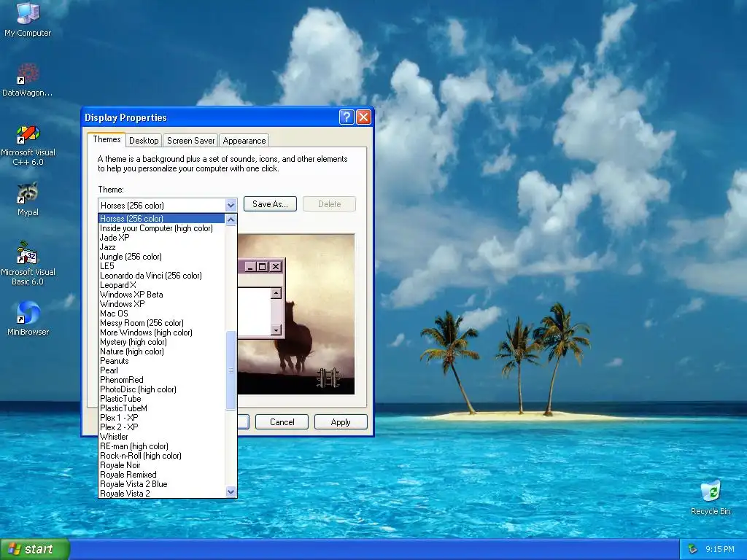
Task: Choose Leonardo da Vinci (256 color)
Action: (x=161, y=276)
